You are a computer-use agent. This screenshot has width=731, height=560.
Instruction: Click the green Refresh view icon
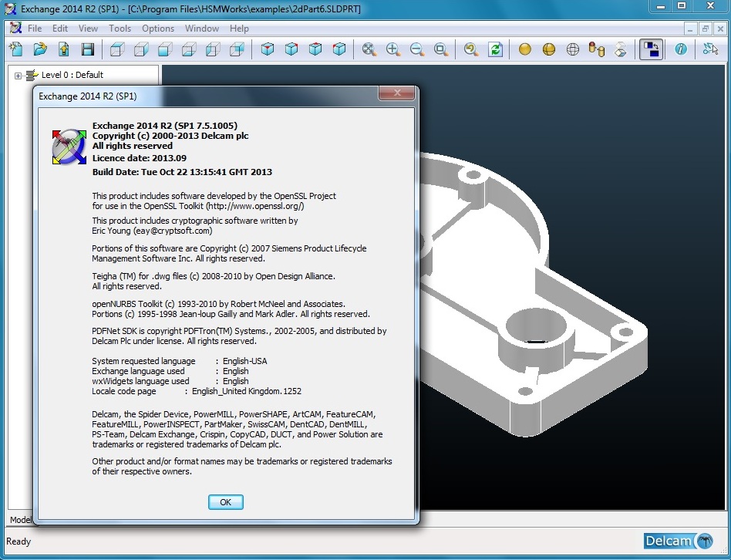point(495,49)
